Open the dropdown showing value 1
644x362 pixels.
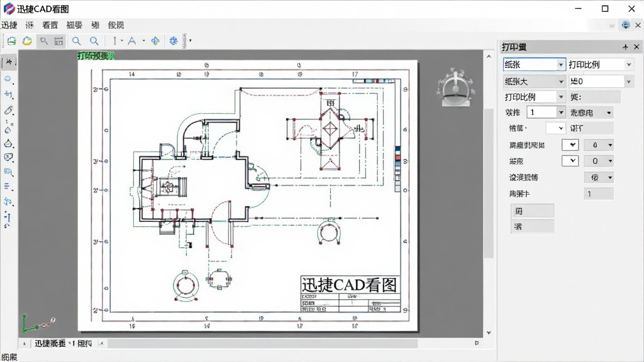(547, 112)
